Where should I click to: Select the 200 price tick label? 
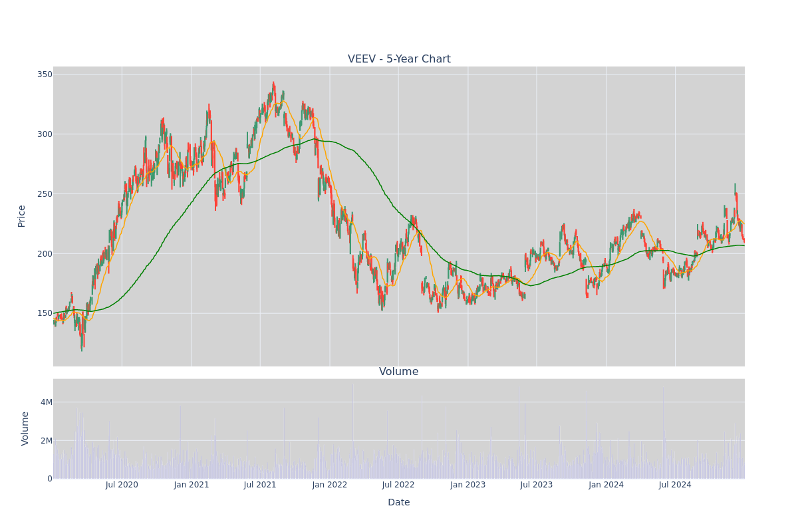[x=45, y=254]
